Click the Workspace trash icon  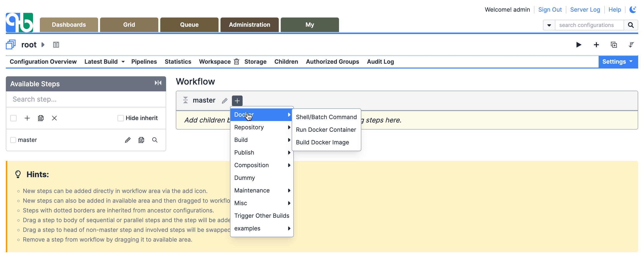237,61
